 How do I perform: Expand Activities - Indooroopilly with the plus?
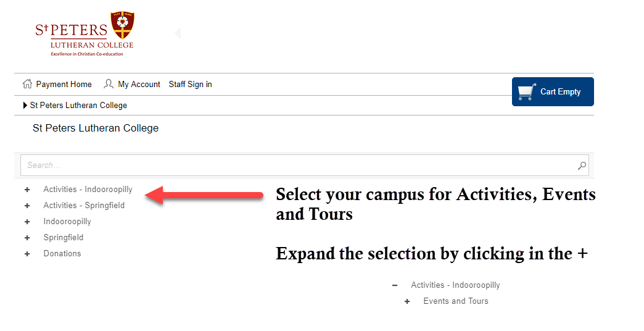click(27, 190)
